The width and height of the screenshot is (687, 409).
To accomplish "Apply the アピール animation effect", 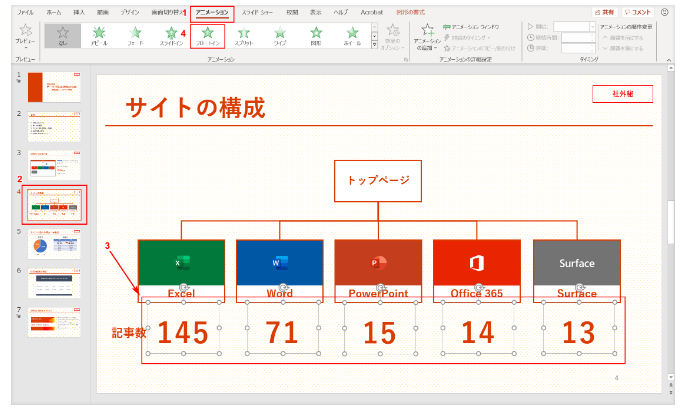I will tap(97, 36).
